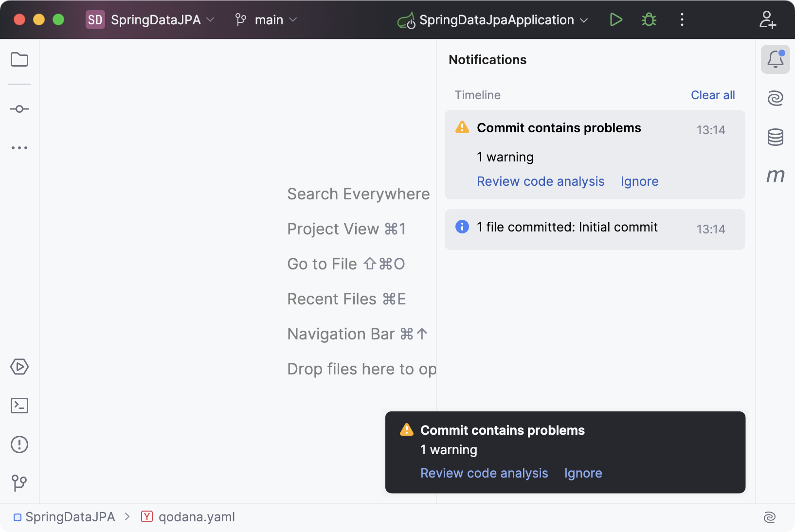The width and height of the screenshot is (795, 532).
Task: Toggle the Notifications bell panel
Action: [x=776, y=59]
